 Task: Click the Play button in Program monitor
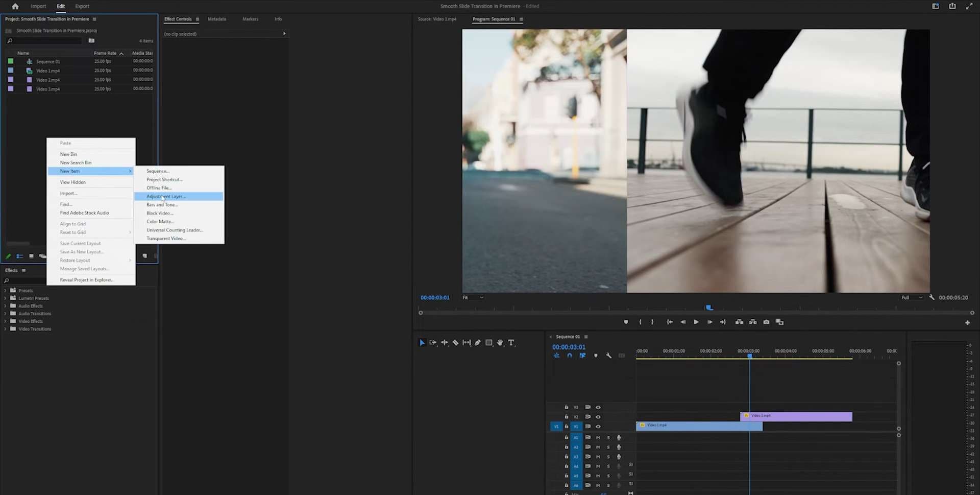pyautogui.click(x=696, y=322)
